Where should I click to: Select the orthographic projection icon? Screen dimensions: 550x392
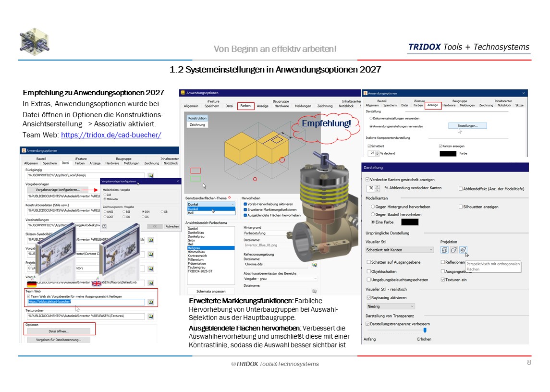tap(444, 250)
